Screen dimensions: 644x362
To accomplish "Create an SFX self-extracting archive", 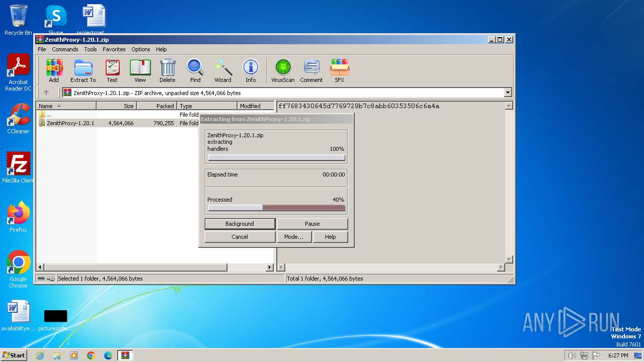I will (340, 70).
